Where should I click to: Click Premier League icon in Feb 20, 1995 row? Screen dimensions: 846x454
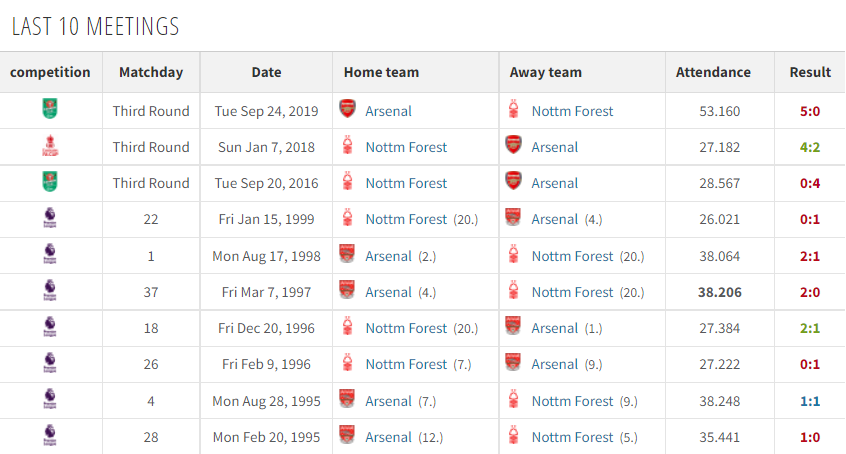[x=50, y=436]
